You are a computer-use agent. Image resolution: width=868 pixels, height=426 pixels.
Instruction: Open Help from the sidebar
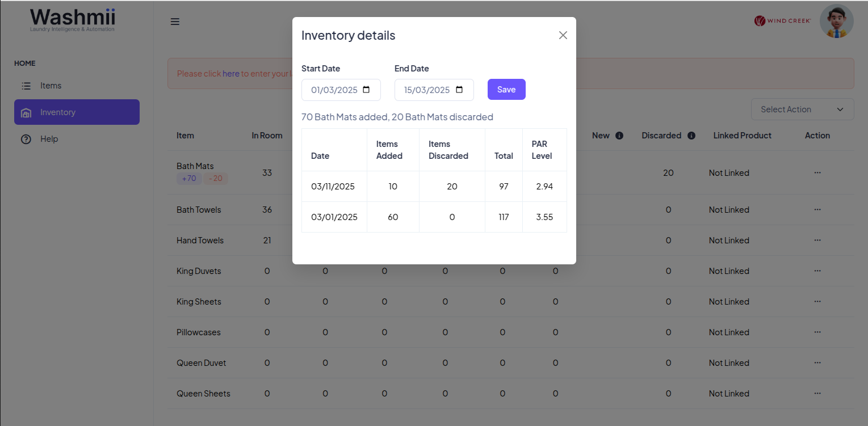(x=49, y=139)
